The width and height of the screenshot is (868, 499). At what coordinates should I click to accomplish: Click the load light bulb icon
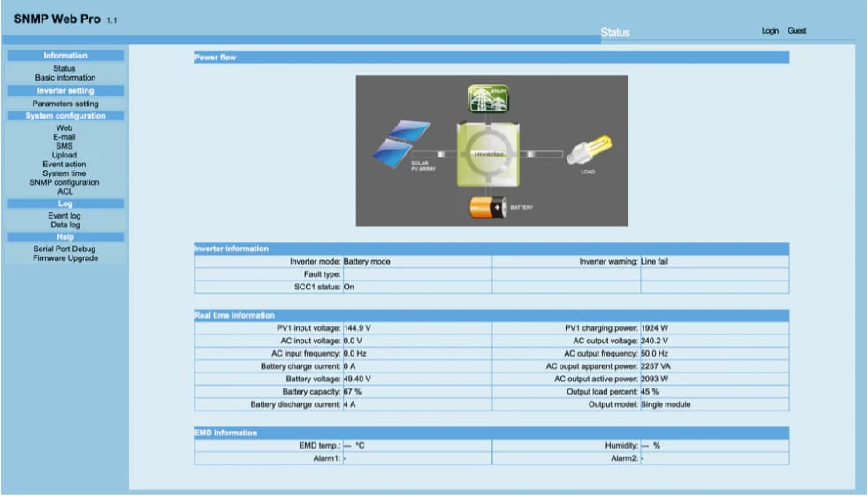[587, 149]
